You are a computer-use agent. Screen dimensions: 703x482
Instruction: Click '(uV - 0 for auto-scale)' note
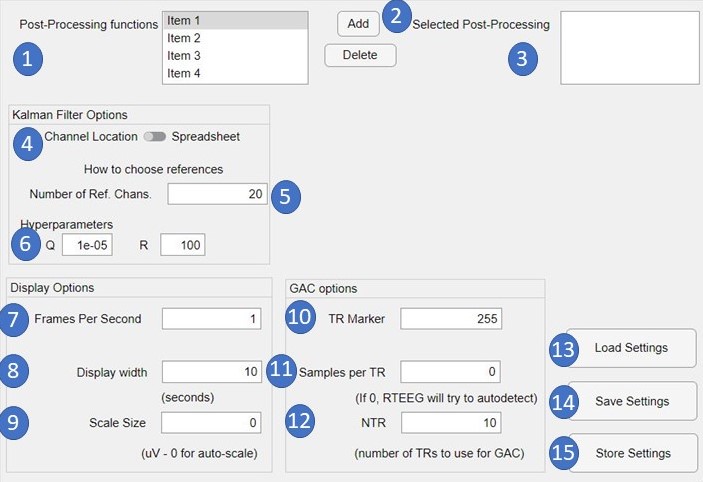click(200, 453)
